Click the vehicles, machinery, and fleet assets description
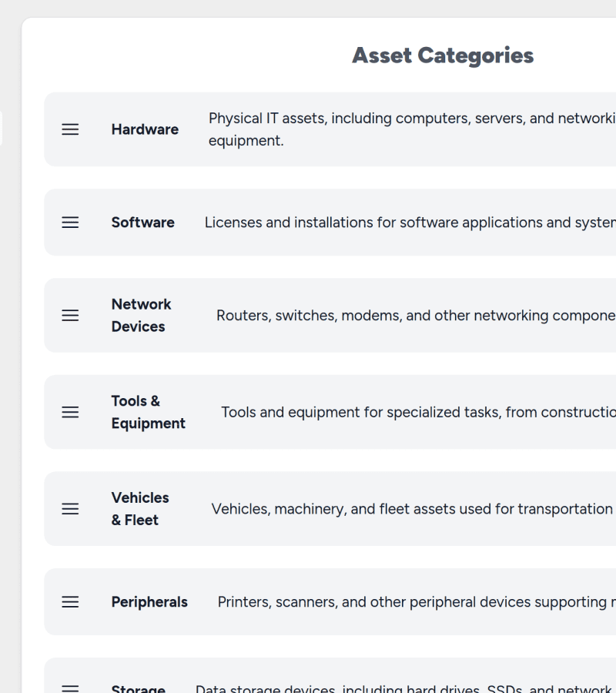This screenshot has width=616, height=693. [412, 509]
